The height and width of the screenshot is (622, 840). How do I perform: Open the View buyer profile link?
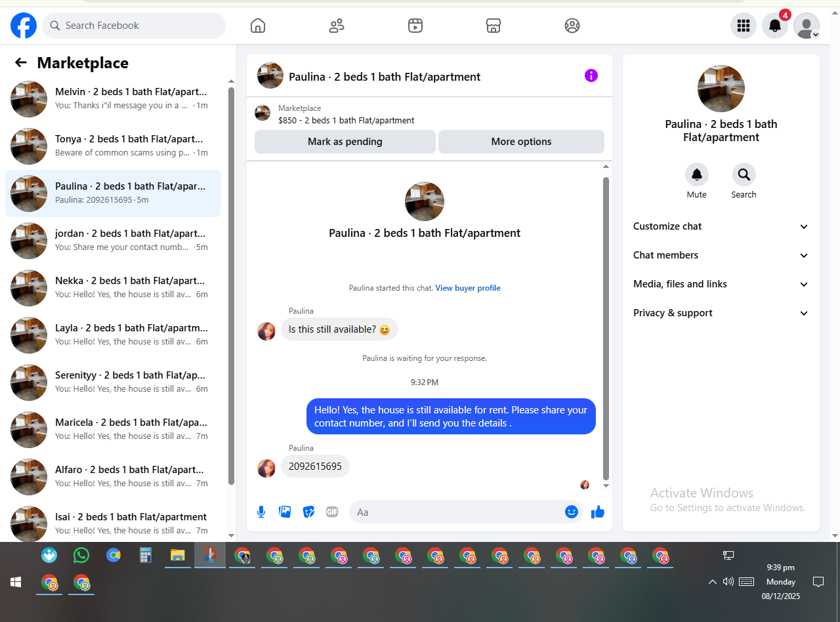(x=468, y=288)
